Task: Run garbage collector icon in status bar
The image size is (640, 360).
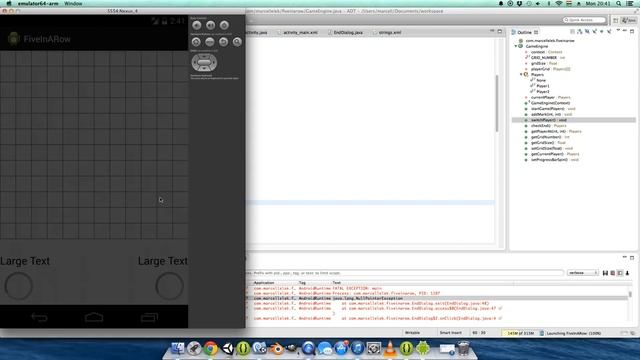Action: 542,333
